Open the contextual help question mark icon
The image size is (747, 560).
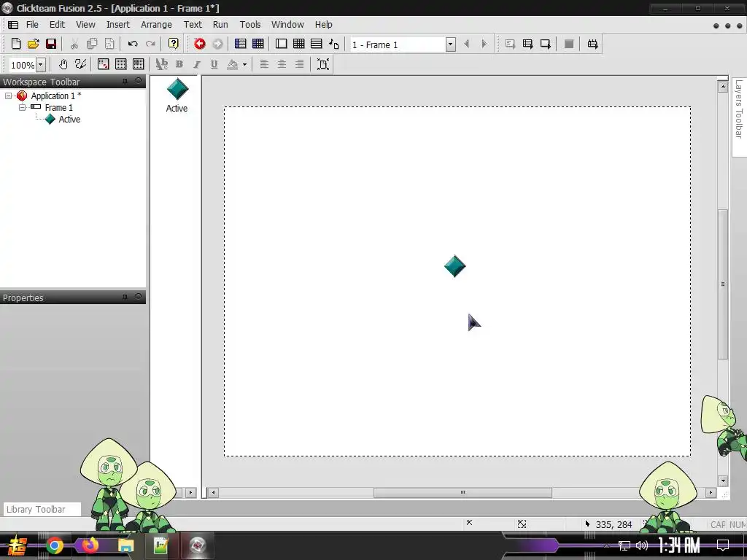174,44
